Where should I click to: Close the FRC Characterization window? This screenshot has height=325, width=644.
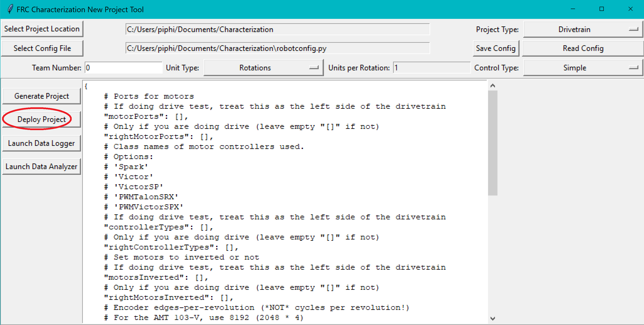point(630,9)
